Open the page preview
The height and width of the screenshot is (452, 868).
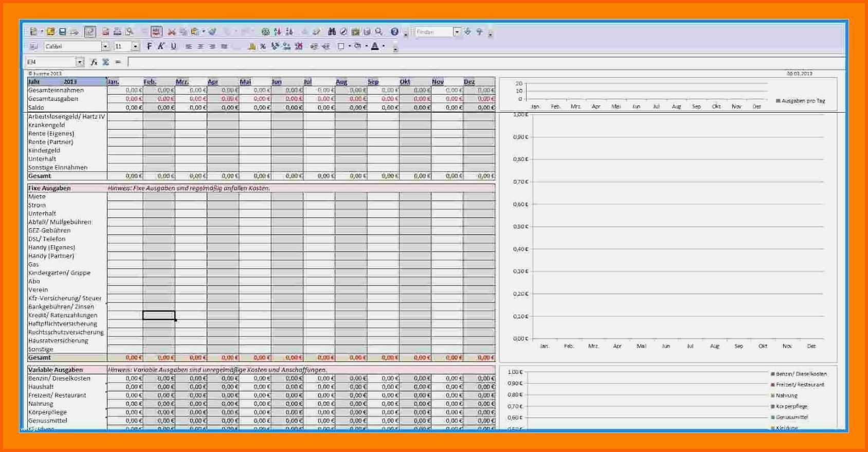130,32
